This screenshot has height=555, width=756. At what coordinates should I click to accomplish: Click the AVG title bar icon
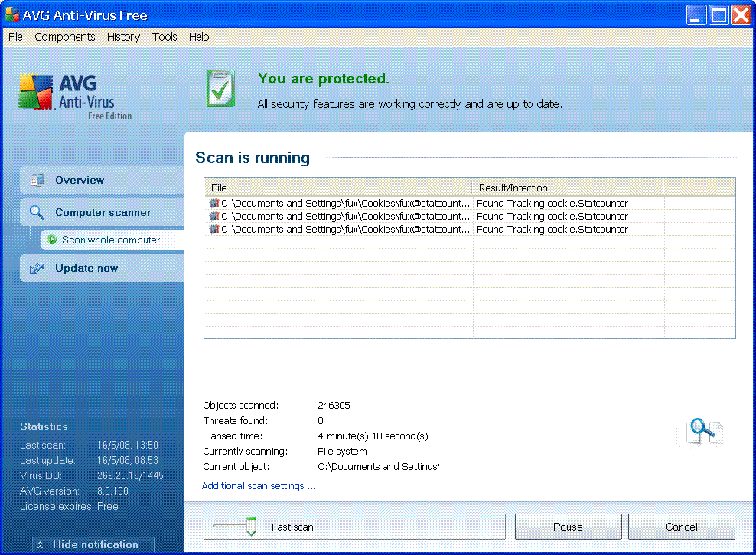[11, 15]
